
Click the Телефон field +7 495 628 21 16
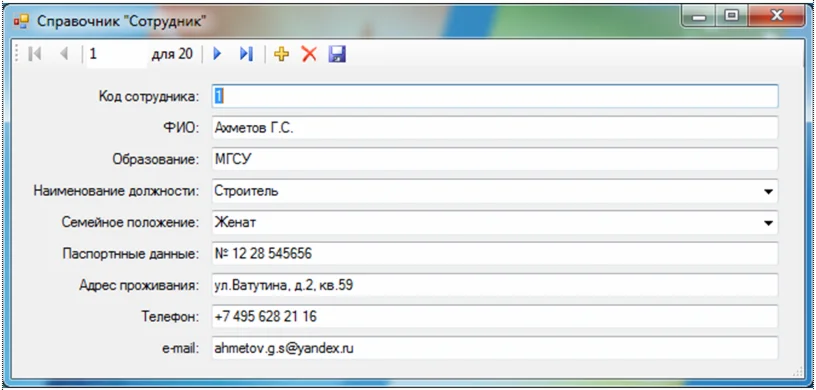pos(495,317)
